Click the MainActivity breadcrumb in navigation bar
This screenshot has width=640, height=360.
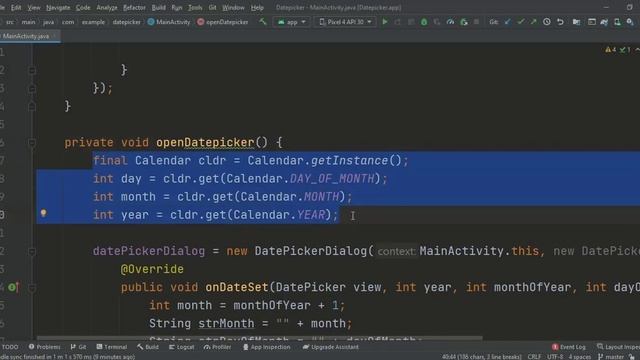pyautogui.click(x=169, y=22)
